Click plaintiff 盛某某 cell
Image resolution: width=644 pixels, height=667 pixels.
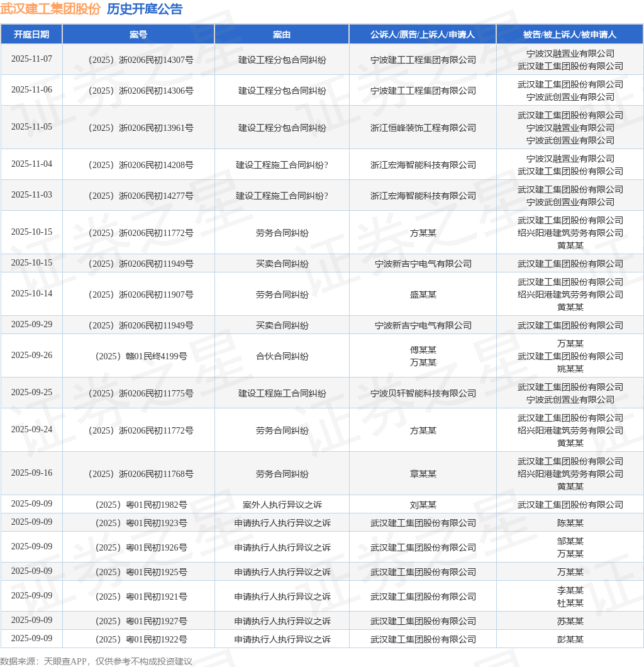[423, 294]
